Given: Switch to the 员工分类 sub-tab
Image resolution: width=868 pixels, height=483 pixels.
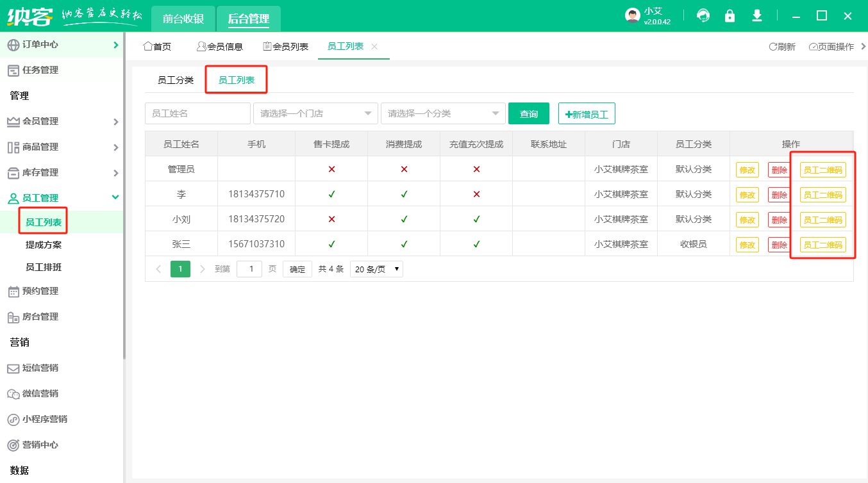Looking at the screenshot, I should [x=176, y=81].
